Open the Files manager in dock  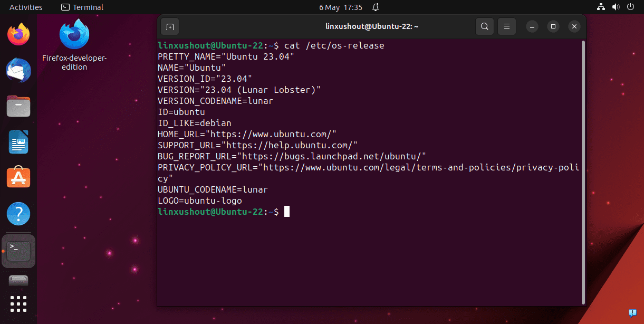tap(18, 106)
